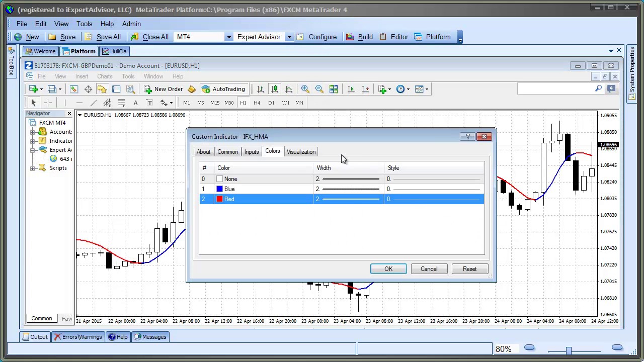Open the Expert Advisor type dropdown
Viewport: 644px width, 362px height.
click(x=289, y=37)
